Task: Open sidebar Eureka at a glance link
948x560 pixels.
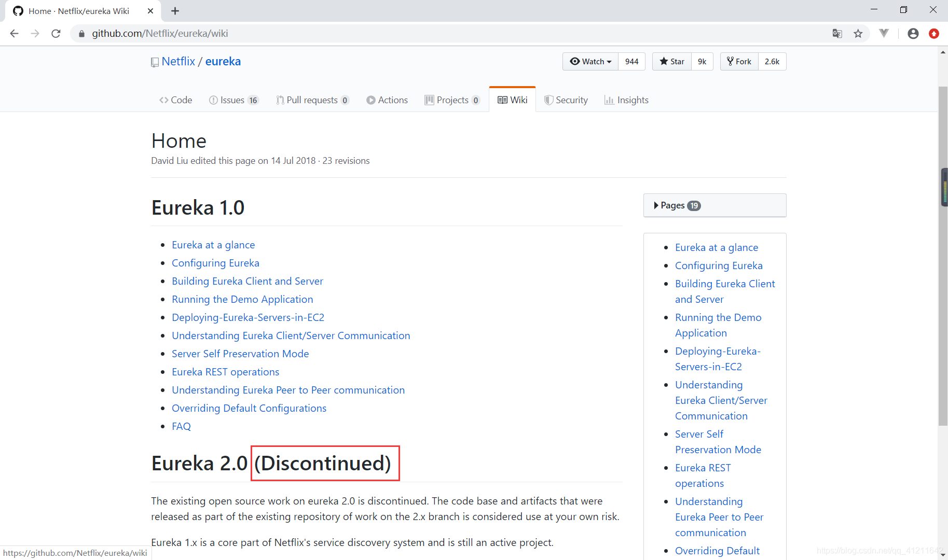Action: point(717,247)
